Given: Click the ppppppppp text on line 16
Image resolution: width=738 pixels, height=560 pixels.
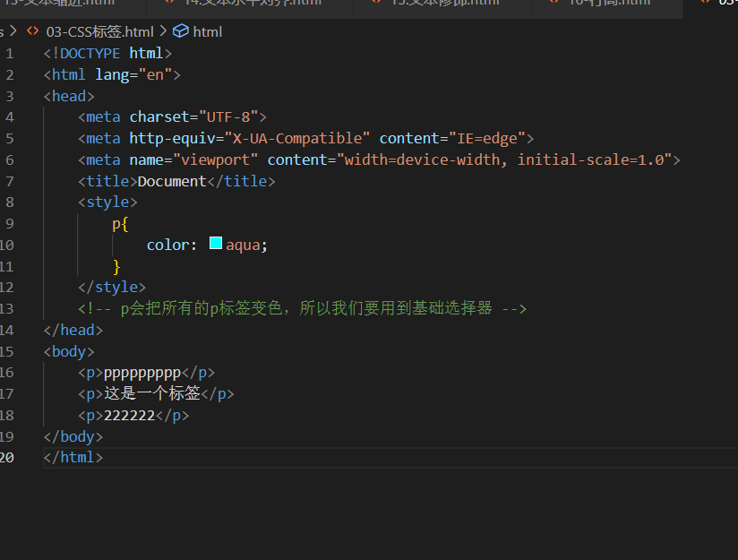Looking at the screenshot, I should 142,373.
